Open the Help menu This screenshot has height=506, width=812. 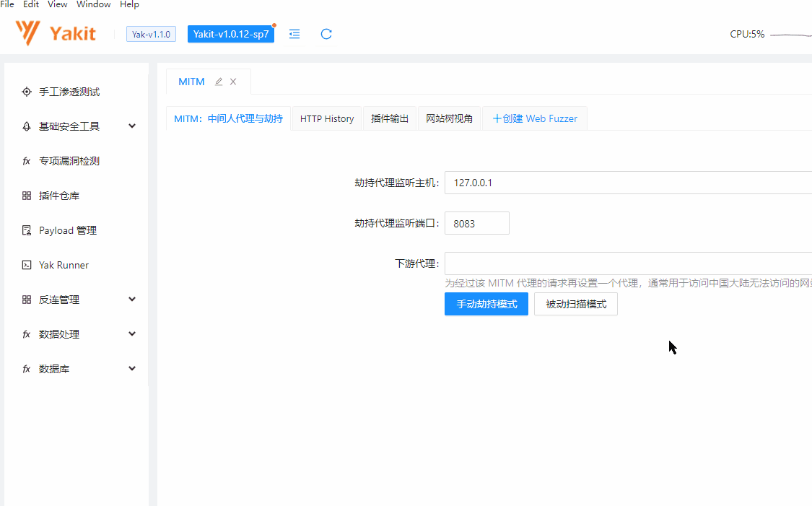click(x=129, y=4)
